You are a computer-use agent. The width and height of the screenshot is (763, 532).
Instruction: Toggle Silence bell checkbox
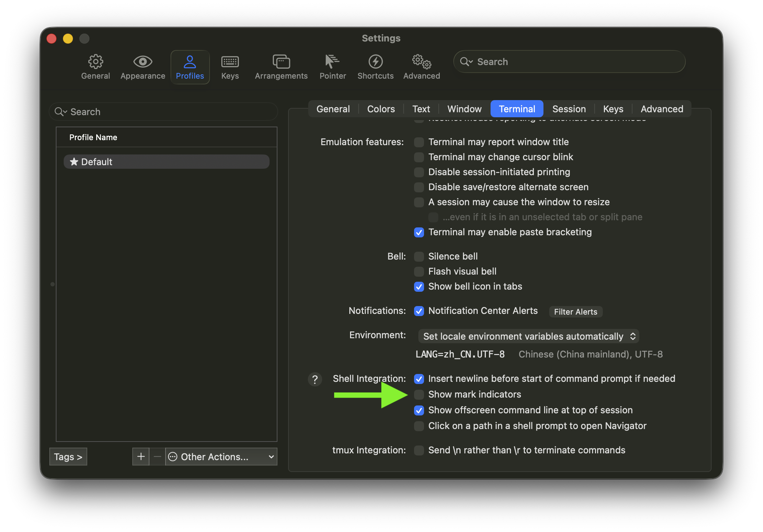click(419, 257)
